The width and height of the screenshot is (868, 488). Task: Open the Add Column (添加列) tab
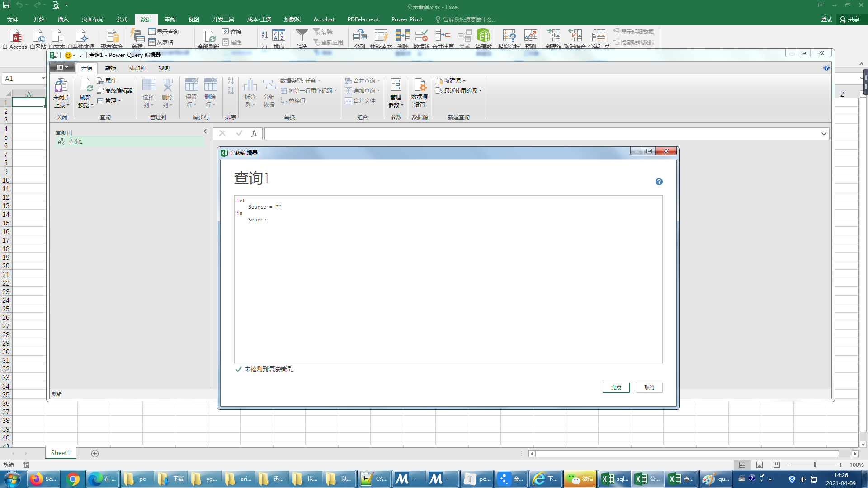click(137, 68)
